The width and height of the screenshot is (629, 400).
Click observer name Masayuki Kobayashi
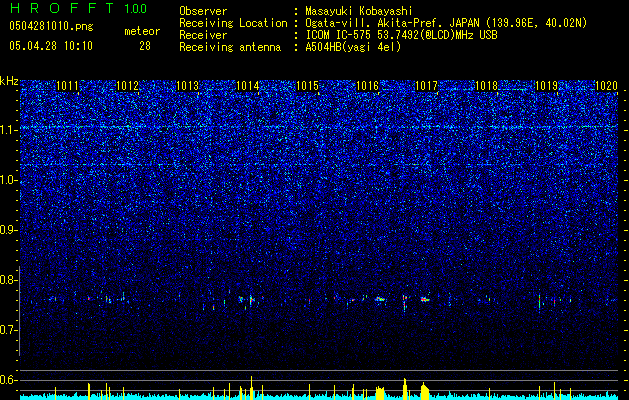coord(359,11)
